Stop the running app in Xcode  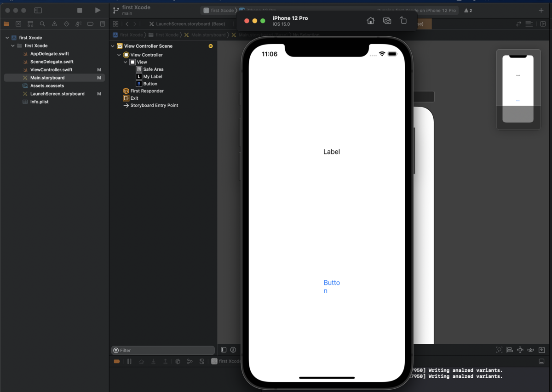[x=80, y=10]
